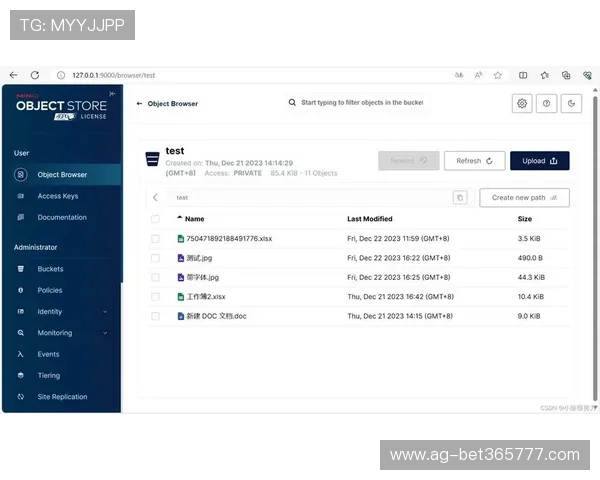
Task: Tick checkbox for 工作簿2.xlsx
Action: 155,296
